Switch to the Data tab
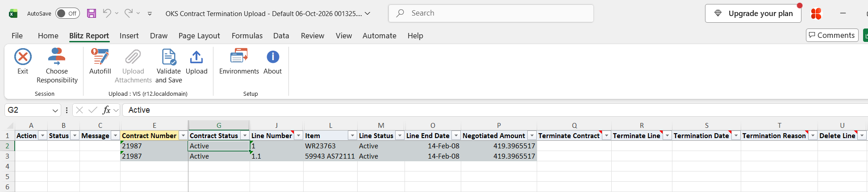Screen dimensions: 868x192 281,36
